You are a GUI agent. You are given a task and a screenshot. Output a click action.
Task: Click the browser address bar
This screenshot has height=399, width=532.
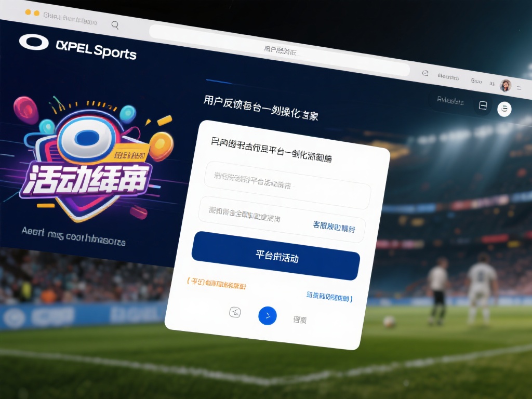point(280,50)
